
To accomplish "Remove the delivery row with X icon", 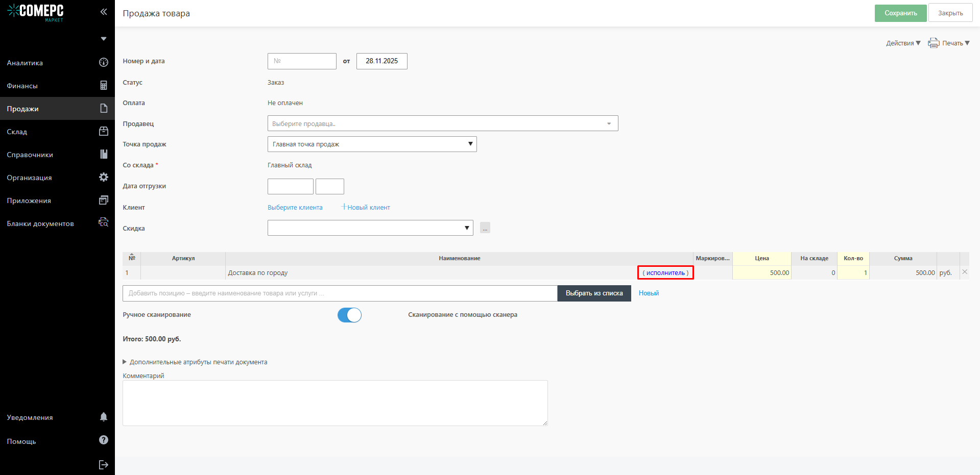I will (965, 272).
